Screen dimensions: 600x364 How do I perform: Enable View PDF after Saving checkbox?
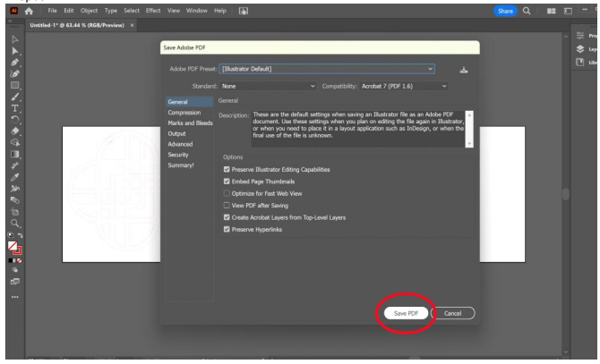click(226, 205)
